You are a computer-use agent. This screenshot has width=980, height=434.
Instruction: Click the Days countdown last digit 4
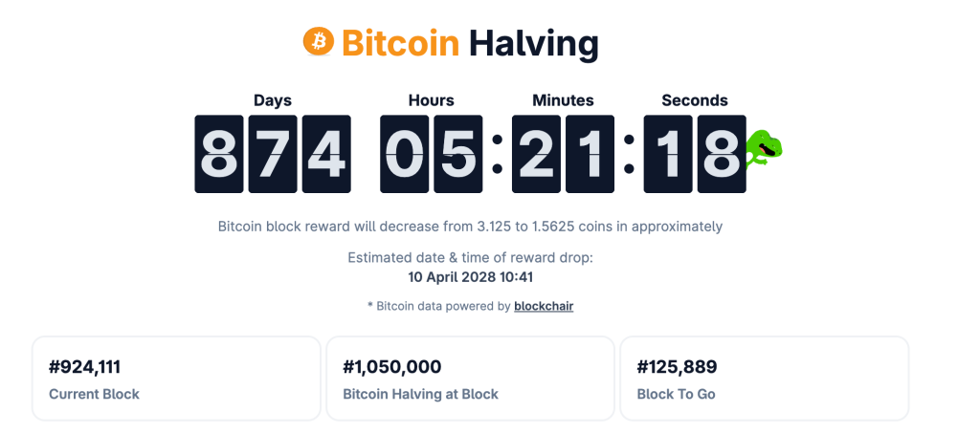point(326,154)
